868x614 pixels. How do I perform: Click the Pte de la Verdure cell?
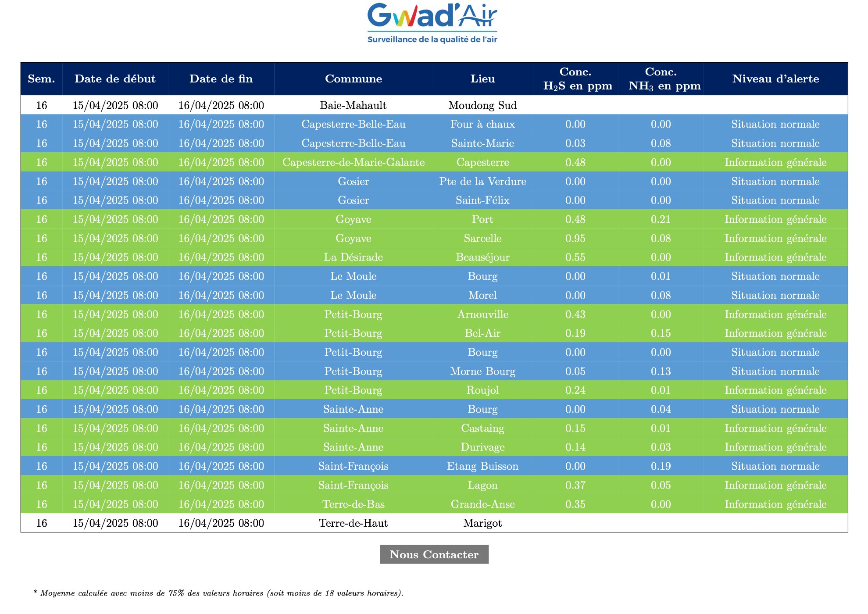[x=482, y=181]
